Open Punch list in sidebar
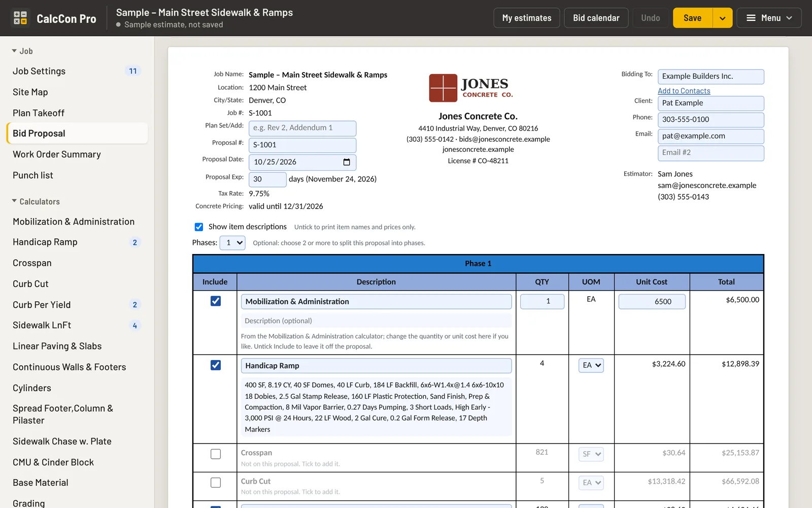812x508 pixels. point(77,175)
